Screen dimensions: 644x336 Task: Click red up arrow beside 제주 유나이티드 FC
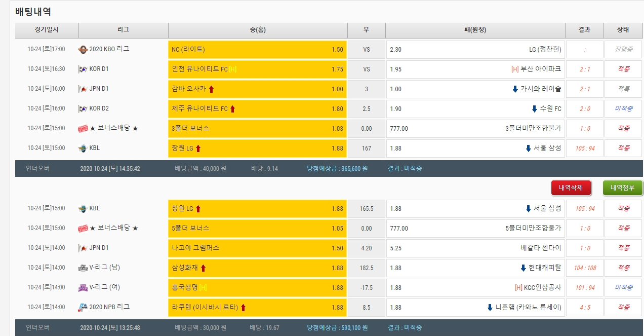click(233, 109)
